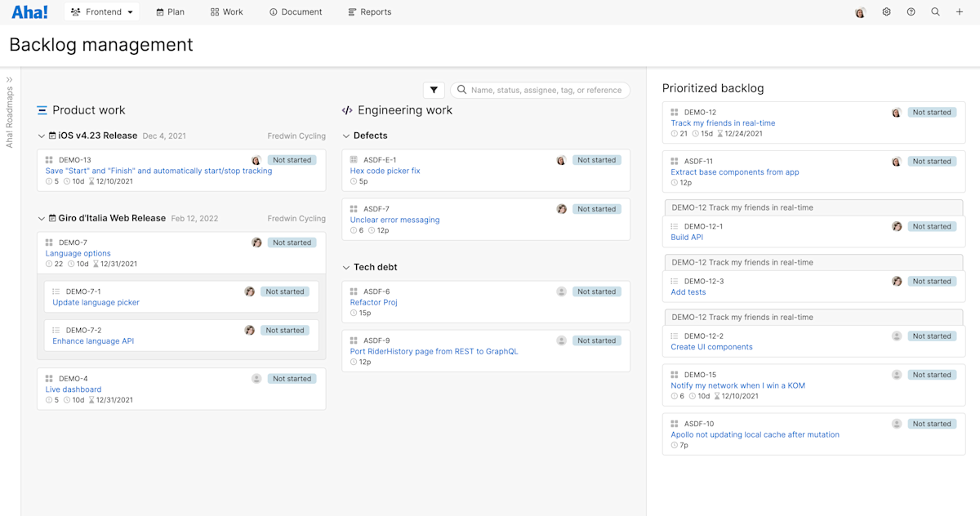Click the plus icon to create a record

pyautogui.click(x=960, y=12)
